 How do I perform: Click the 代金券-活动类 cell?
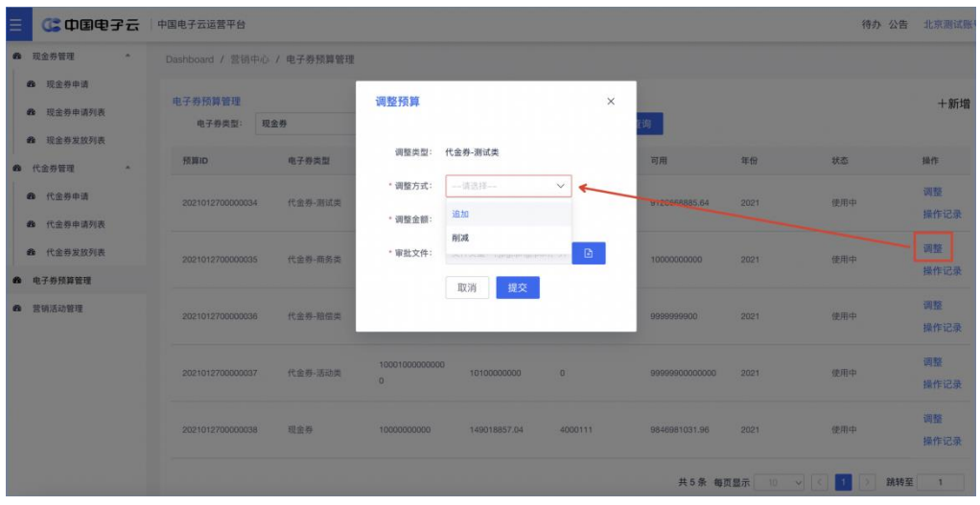click(315, 374)
